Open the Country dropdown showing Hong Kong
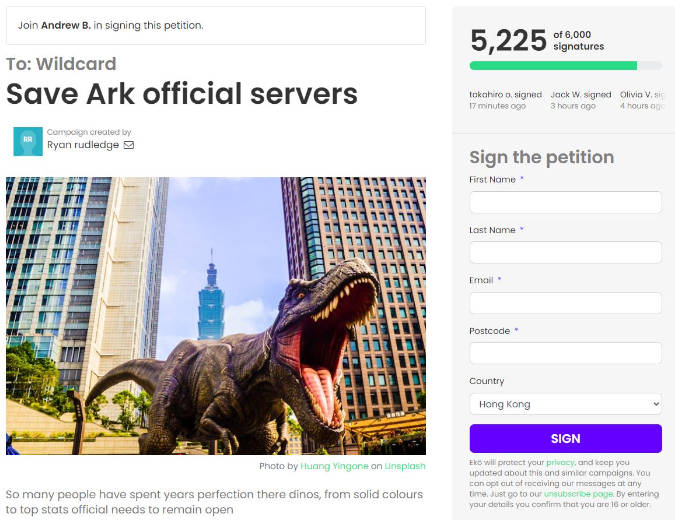 (x=565, y=404)
